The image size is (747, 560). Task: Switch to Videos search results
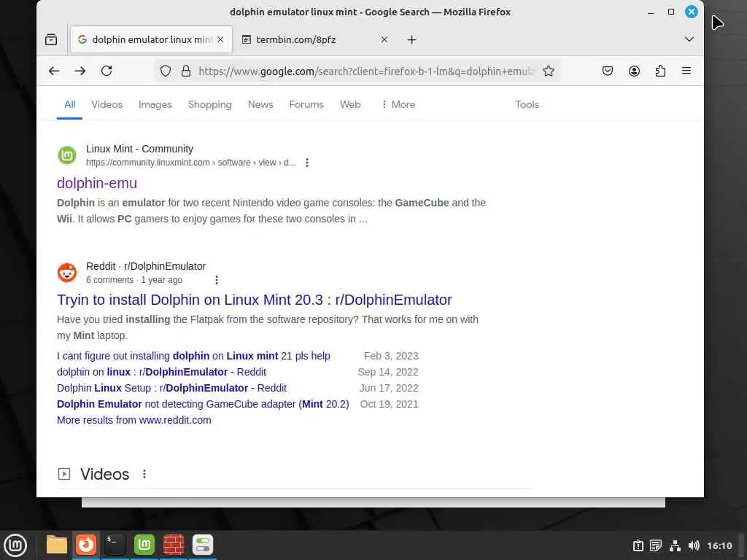click(107, 104)
